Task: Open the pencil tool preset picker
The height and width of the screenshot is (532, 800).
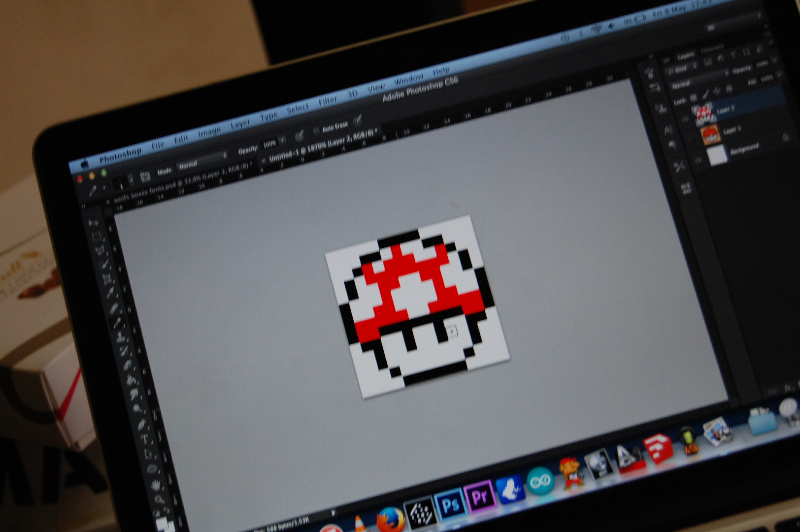Action: click(x=95, y=191)
